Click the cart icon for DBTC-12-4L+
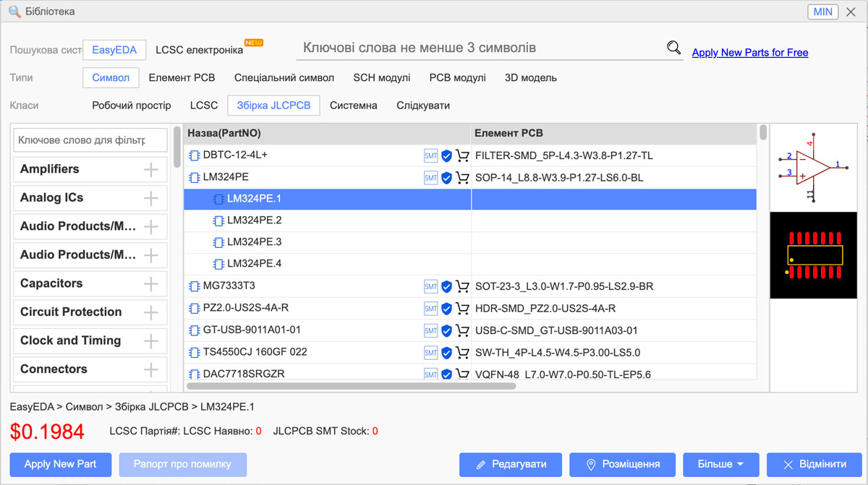This screenshot has width=868, height=485. coord(462,155)
